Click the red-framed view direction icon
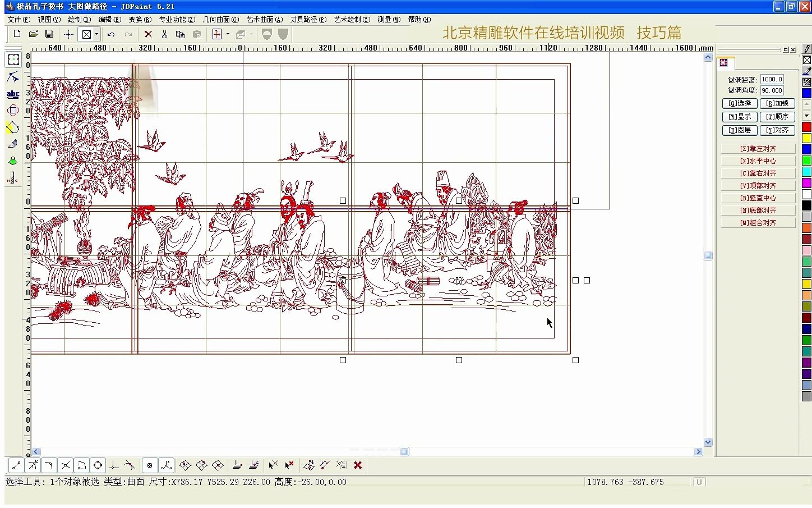 (x=217, y=34)
